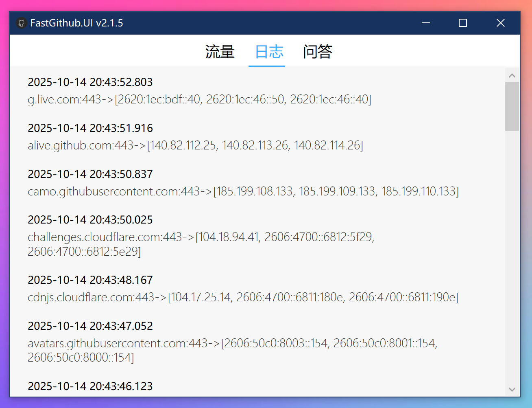Click the vertical scrollbar thumb

(512, 106)
